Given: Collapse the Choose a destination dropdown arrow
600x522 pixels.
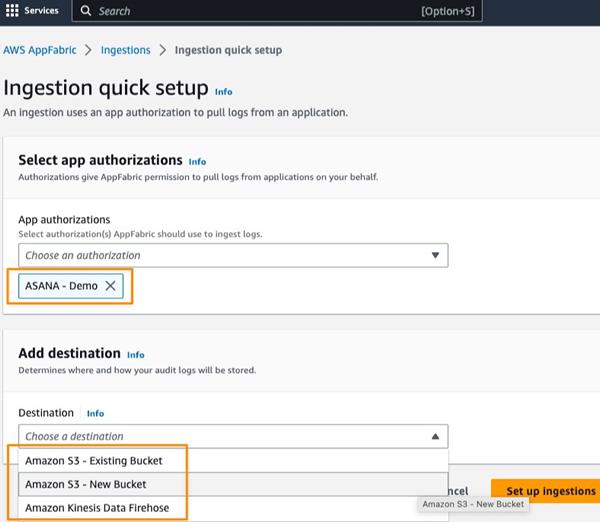Looking at the screenshot, I should 435,436.
